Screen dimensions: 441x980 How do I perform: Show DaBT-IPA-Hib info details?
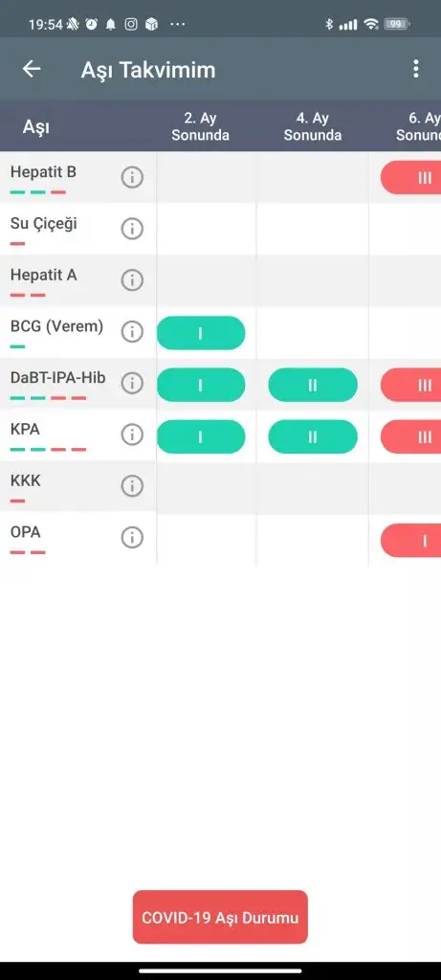click(x=132, y=383)
